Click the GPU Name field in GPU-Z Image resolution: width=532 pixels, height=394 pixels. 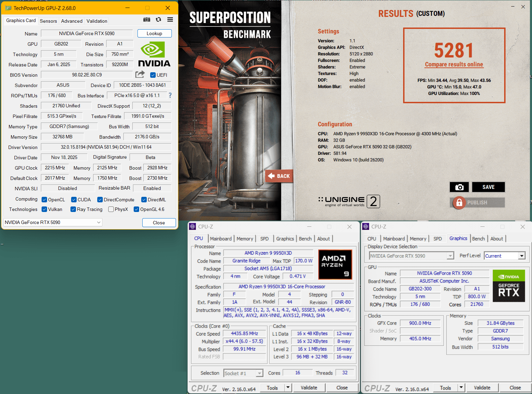point(87,33)
